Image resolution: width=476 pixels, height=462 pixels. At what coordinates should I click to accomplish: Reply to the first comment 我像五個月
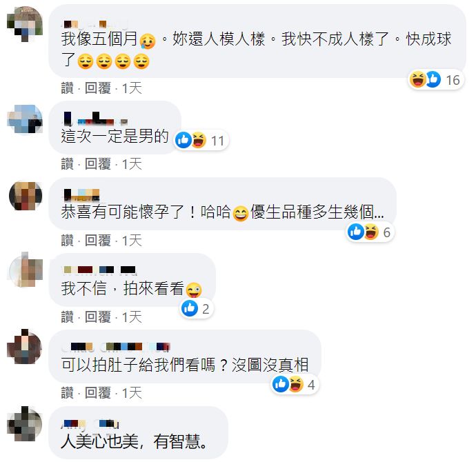point(98,88)
